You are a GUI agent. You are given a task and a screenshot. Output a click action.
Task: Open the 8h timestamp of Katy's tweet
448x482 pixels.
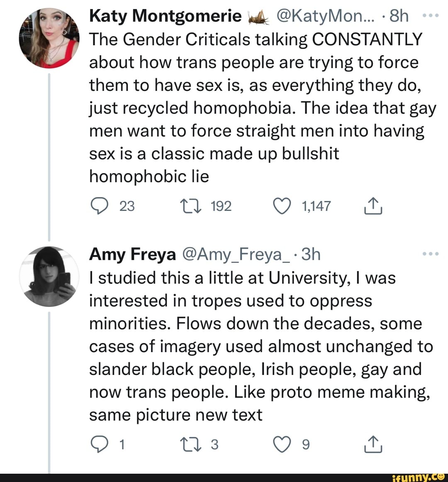click(x=399, y=17)
